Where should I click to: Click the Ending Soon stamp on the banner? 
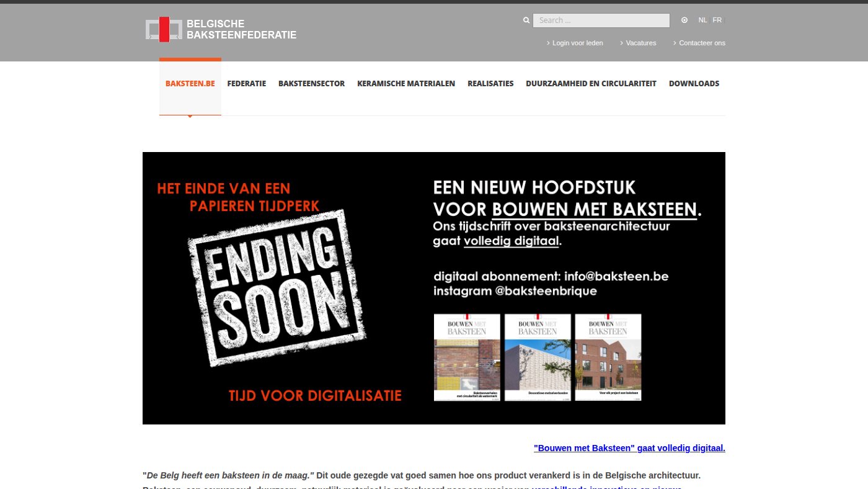tap(277, 287)
